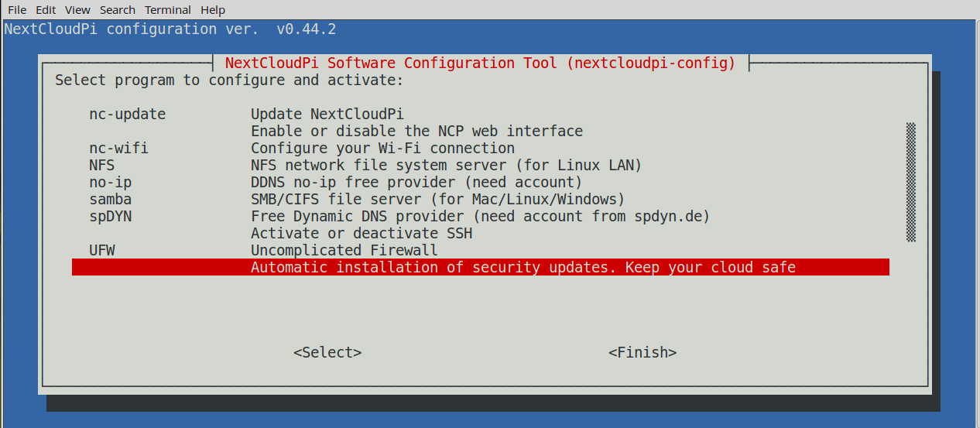
Task: Choose the NCP web interface option
Action: coord(416,132)
